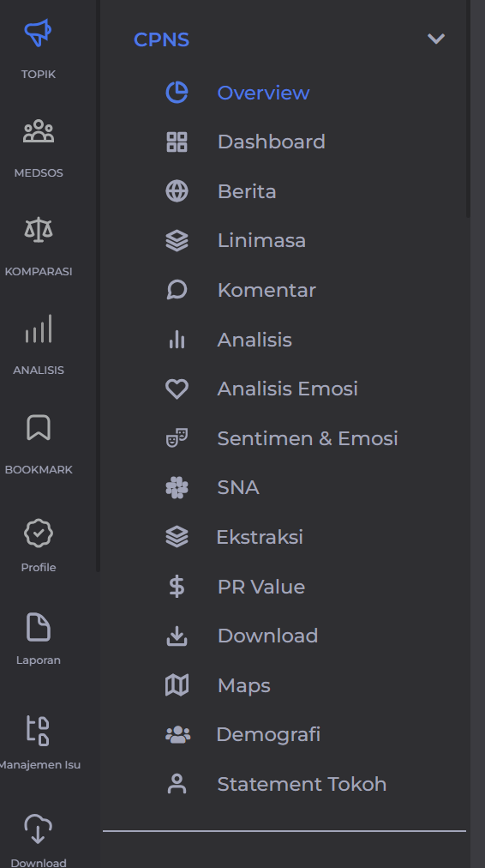
Task: Open the Manajemen Isu icon
Action: point(39,730)
